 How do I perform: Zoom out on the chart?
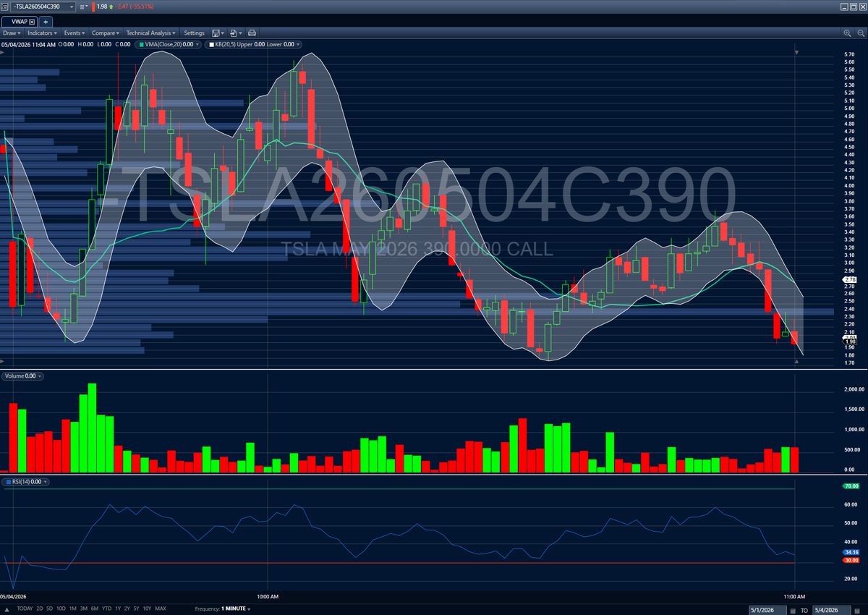860,33
